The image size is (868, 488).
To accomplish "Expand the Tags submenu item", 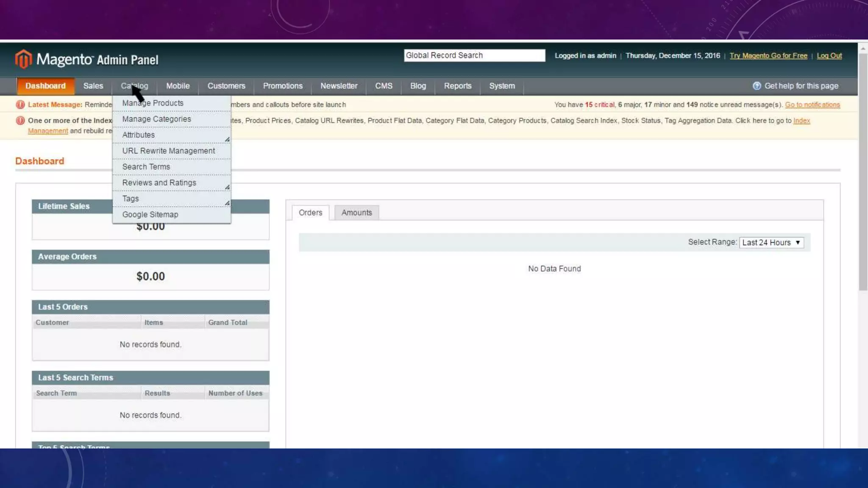I will point(227,202).
